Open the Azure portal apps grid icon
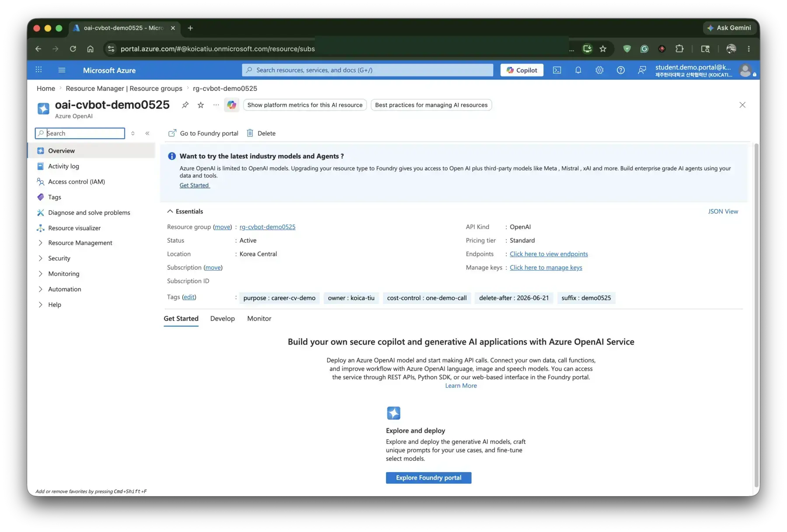The width and height of the screenshot is (787, 532). 38,70
